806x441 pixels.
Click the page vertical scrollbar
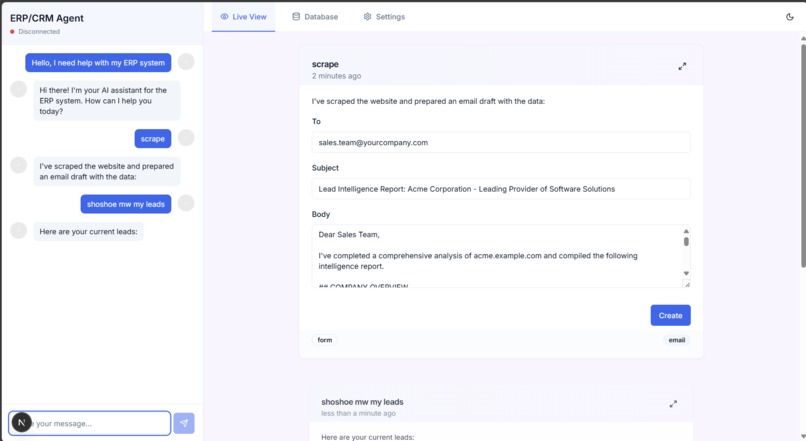point(802,154)
